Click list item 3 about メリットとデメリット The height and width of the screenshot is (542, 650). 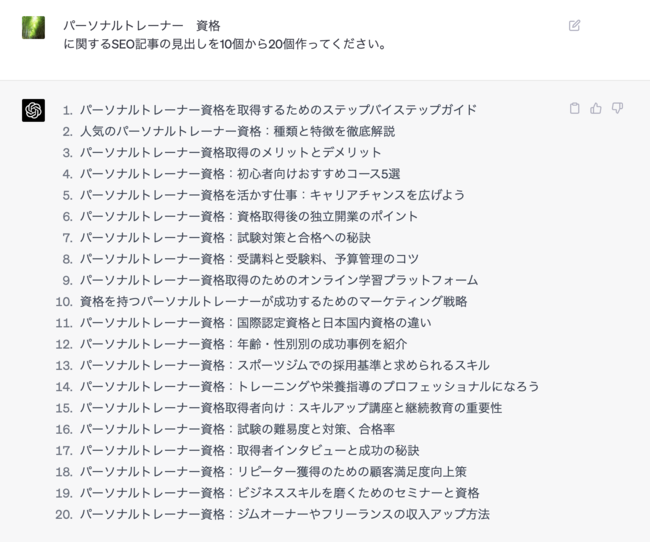(230, 152)
